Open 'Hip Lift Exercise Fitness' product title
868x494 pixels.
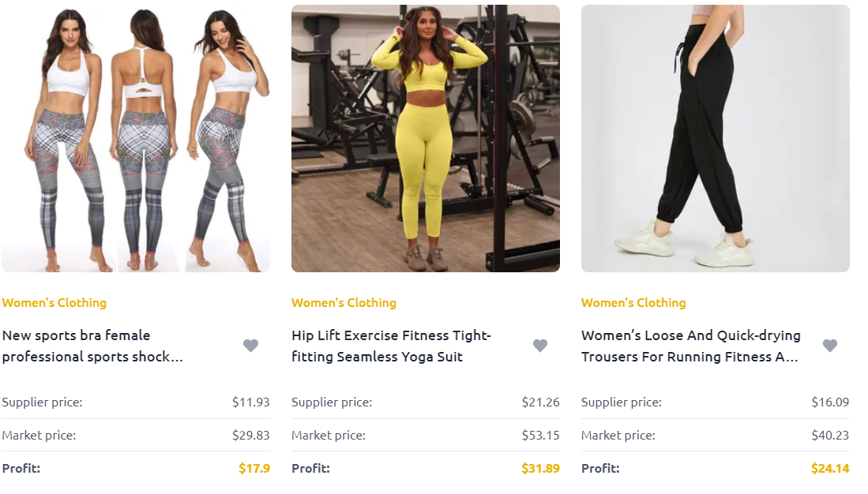click(x=392, y=346)
